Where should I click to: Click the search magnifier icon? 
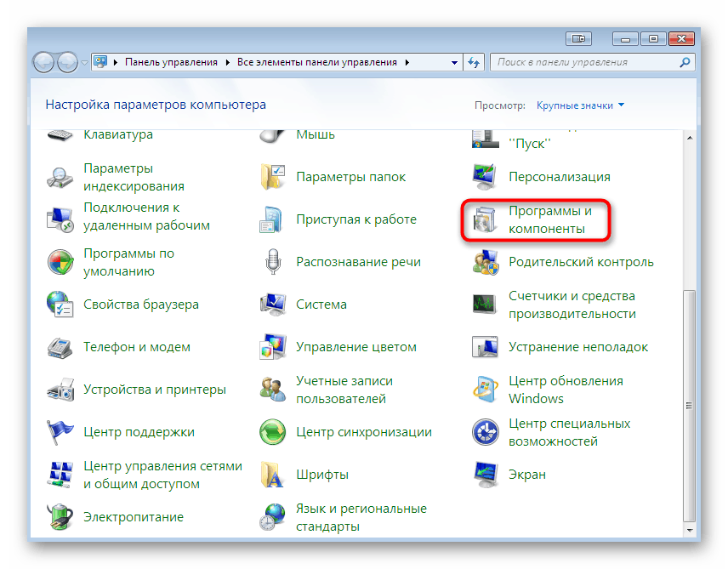pyautogui.click(x=685, y=62)
